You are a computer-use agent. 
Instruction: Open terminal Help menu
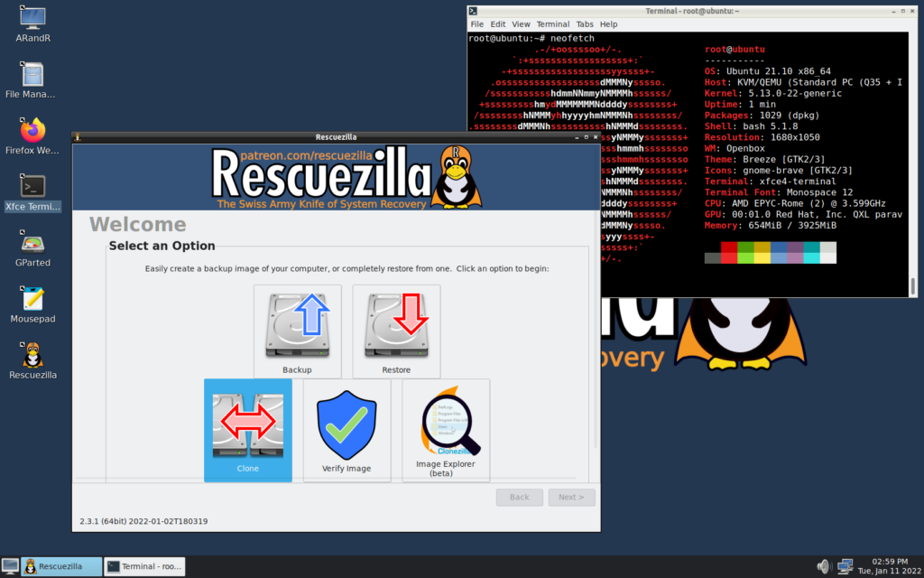tap(608, 24)
